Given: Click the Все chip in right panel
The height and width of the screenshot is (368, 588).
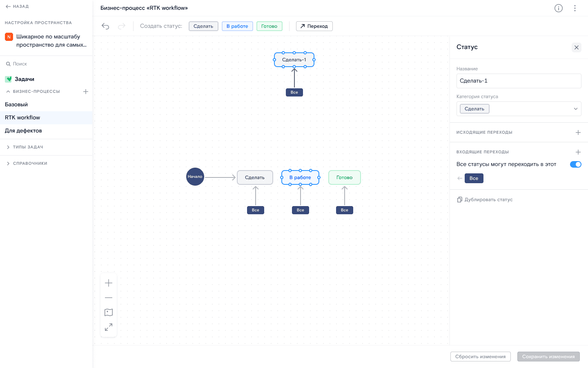Looking at the screenshot, I should [x=474, y=178].
